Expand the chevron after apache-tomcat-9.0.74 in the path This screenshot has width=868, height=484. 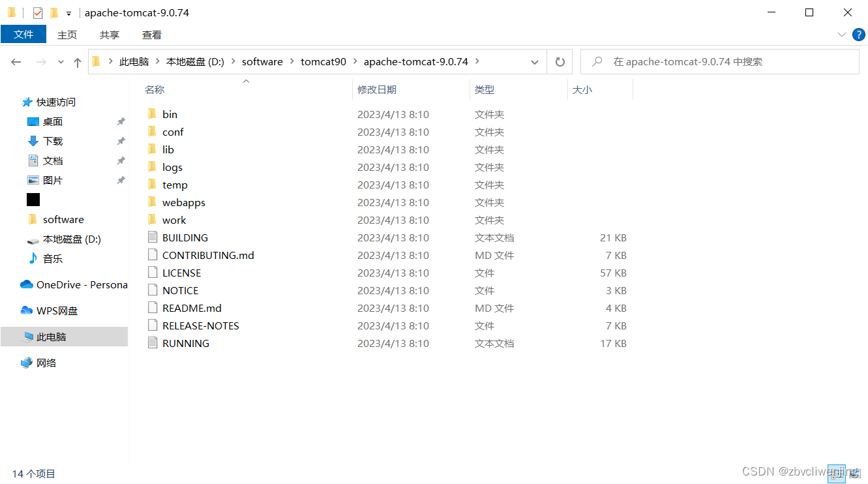click(477, 61)
